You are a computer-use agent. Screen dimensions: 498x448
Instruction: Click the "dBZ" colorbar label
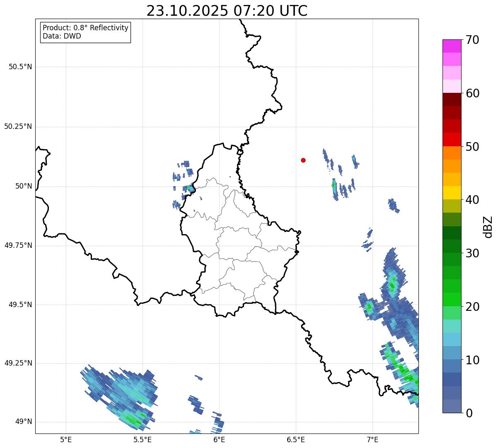(x=488, y=226)
